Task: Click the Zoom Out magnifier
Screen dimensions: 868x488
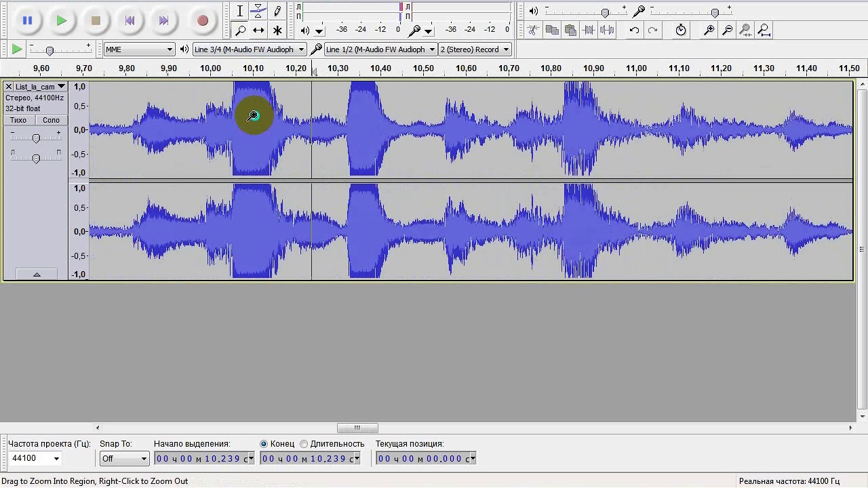Action: click(x=727, y=30)
